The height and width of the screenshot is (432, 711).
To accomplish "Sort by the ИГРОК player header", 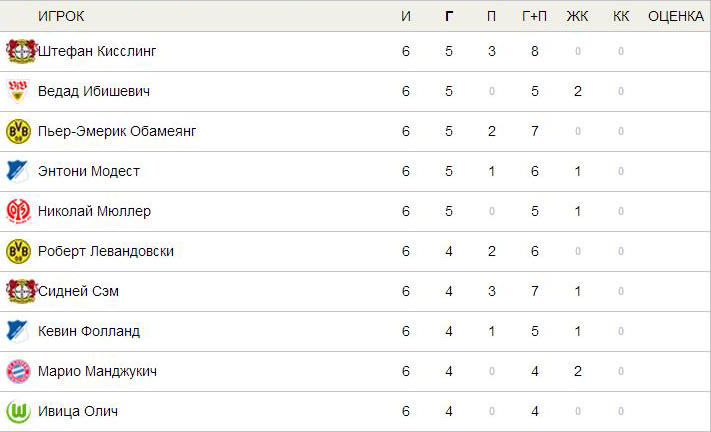I will 61,16.
